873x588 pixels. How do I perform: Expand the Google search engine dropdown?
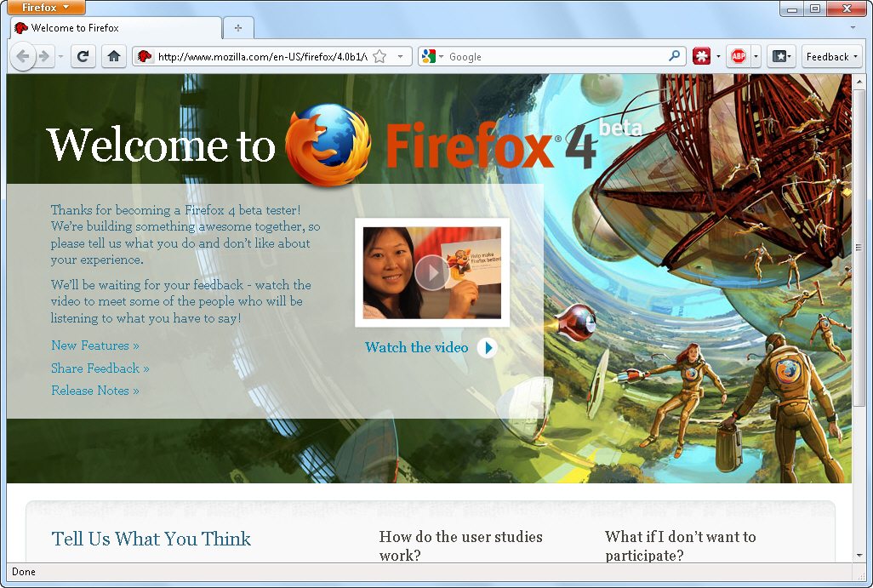point(432,57)
